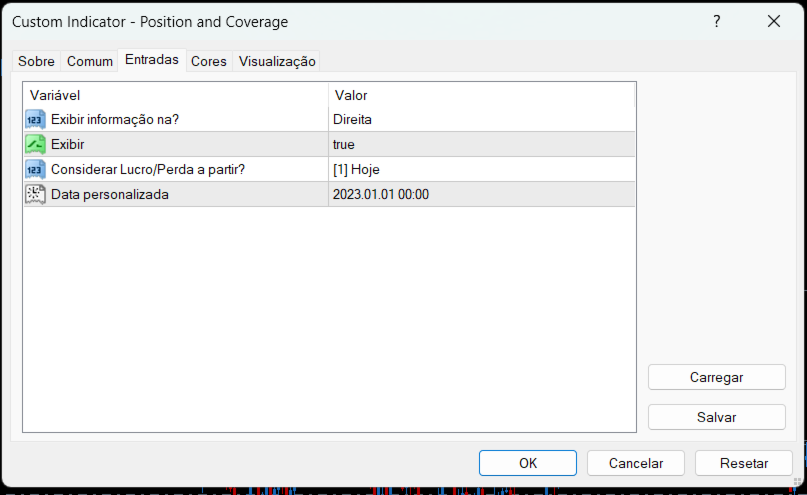
Task: Confirm with the OK button
Action: pos(528,463)
